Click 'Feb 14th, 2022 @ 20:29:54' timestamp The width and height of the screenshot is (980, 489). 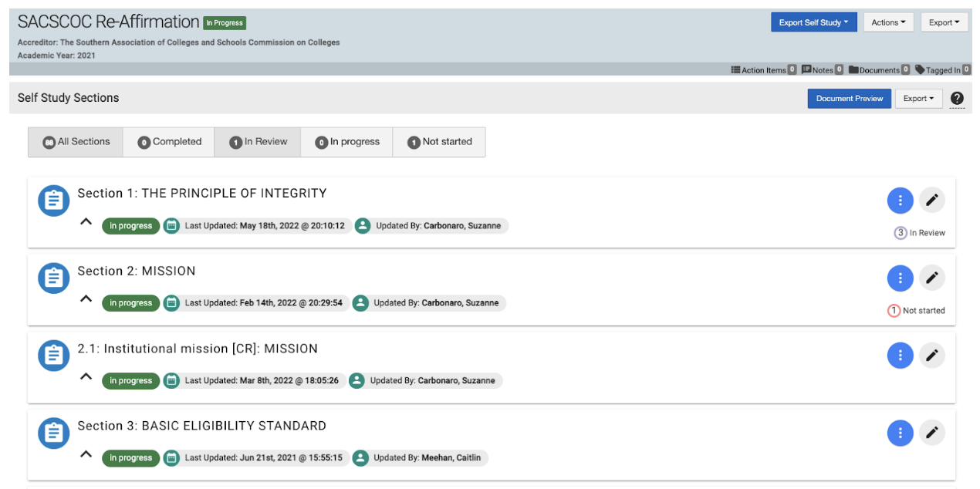(291, 303)
